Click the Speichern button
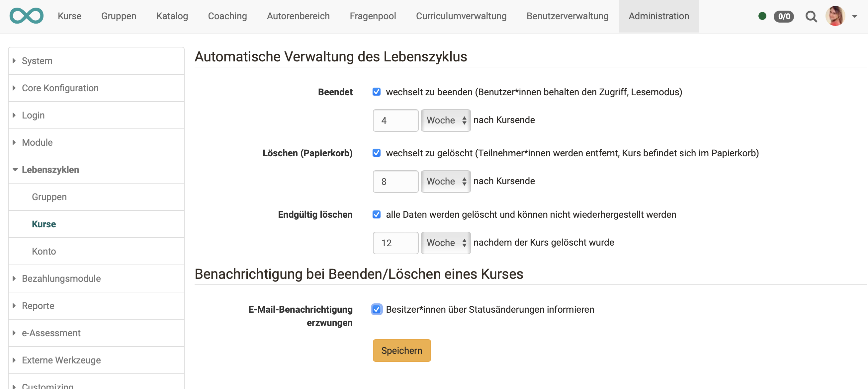868x389 pixels. coord(402,350)
